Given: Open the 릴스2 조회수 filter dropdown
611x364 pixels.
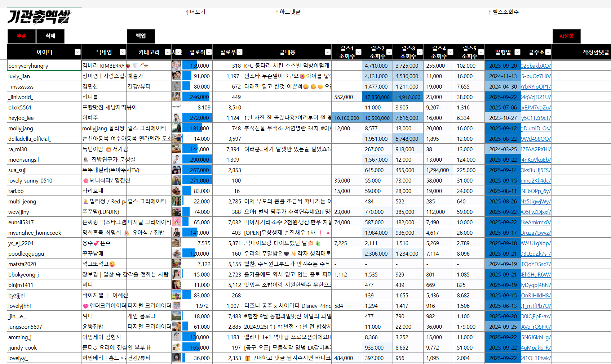Looking at the screenshot, I should [x=389, y=52].
